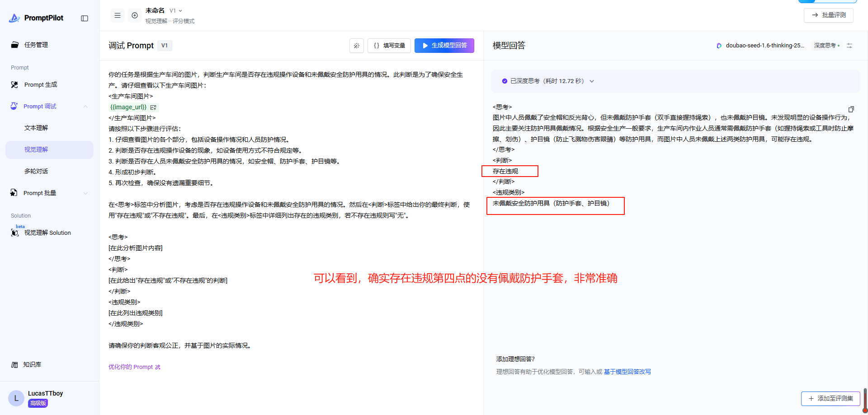The width and height of the screenshot is (868, 415).
Task: Click the answer text 存在违规
Action: click(x=505, y=172)
